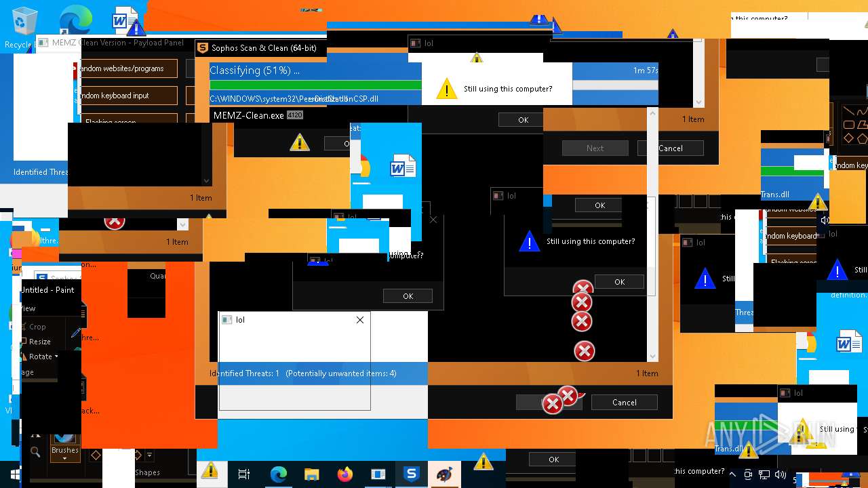Open Task View from the taskbar
868x488 pixels.
click(244, 474)
